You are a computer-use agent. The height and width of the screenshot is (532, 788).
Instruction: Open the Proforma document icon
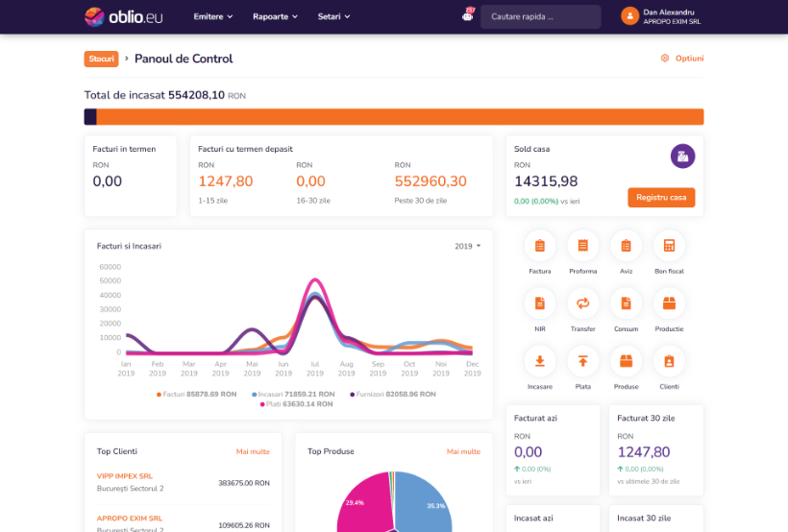point(582,247)
